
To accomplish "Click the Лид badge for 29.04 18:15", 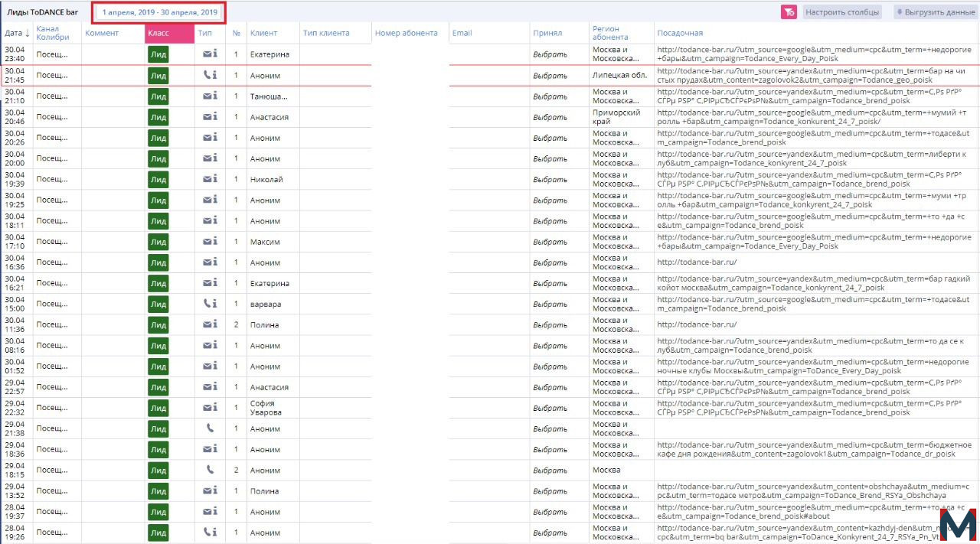I will (x=158, y=470).
